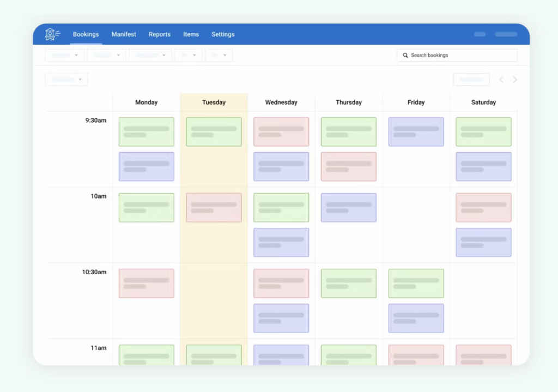Switch to the Manifest tab

(x=124, y=34)
